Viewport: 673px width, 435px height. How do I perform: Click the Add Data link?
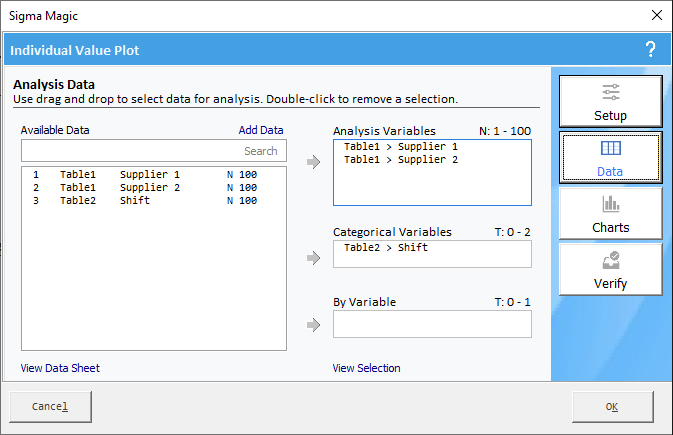tap(261, 130)
